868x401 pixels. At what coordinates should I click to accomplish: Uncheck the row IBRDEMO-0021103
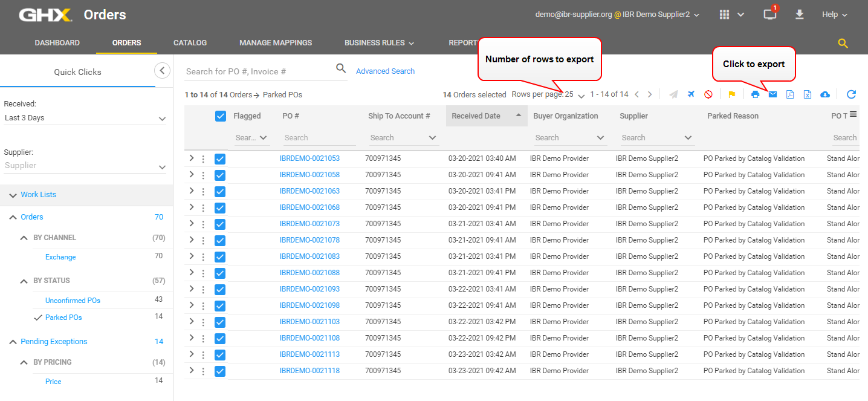pos(220,322)
